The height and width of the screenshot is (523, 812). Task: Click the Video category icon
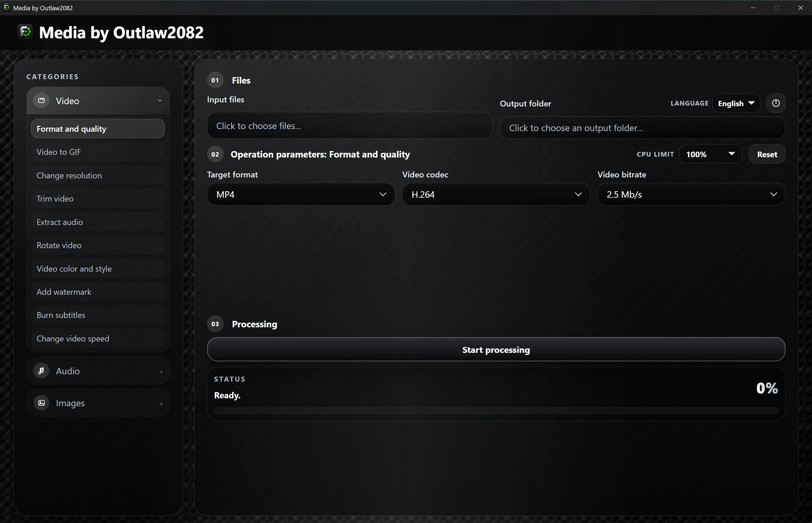tap(41, 101)
